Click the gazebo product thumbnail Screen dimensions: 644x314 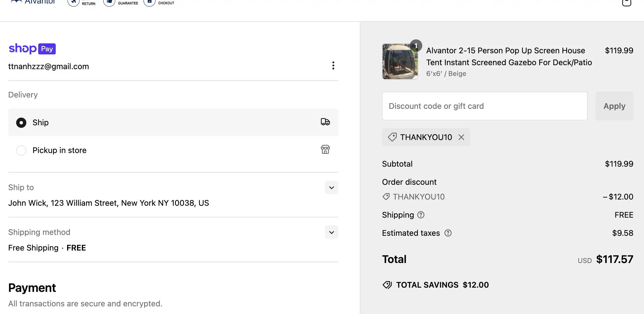pos(400,61)
